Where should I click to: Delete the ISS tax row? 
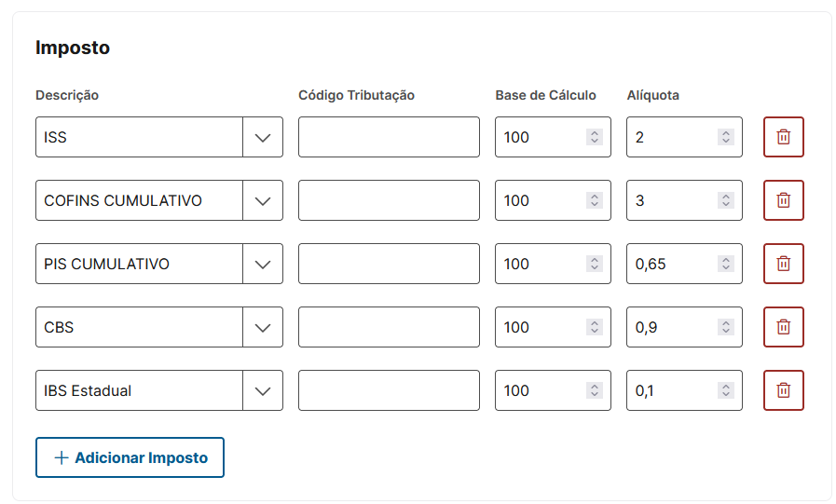coord(783,137)
